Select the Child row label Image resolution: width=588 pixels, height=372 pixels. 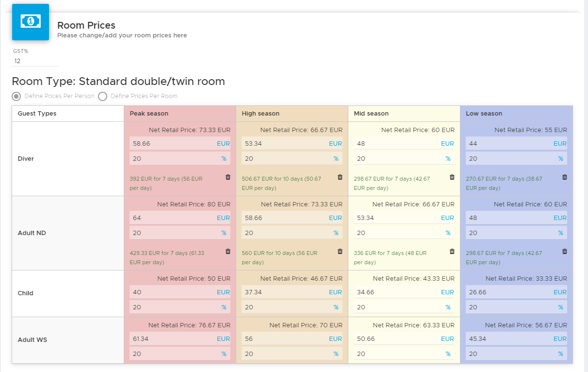click(x=26, y=293)
